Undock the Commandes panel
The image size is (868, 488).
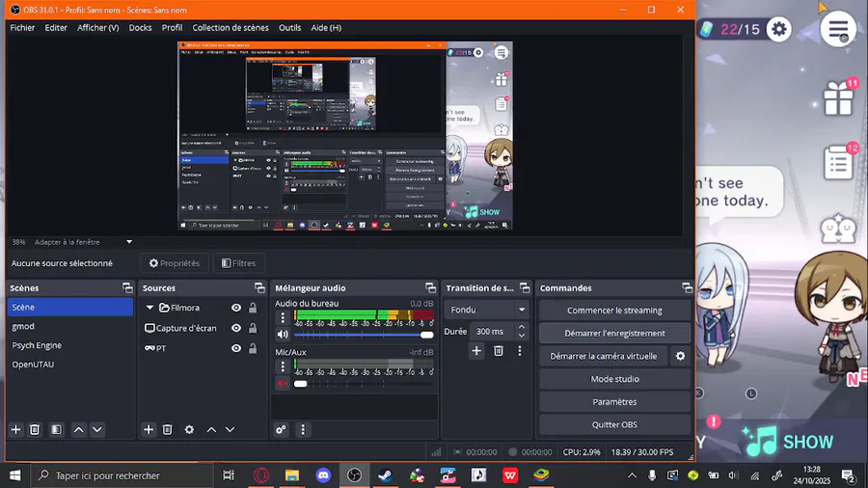coord(687,287)
